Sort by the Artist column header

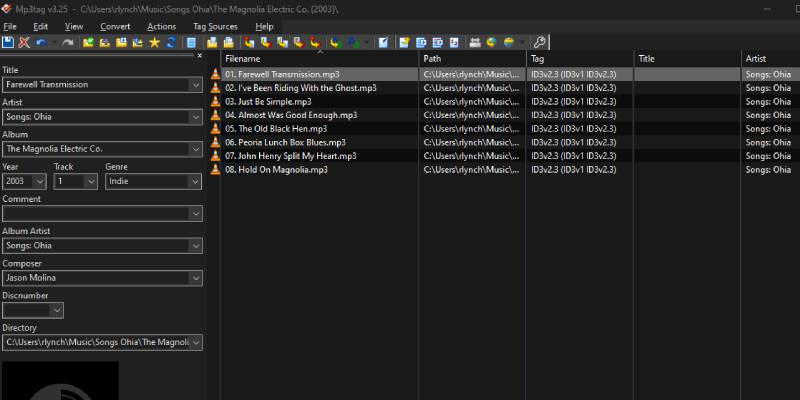point(771,59)
